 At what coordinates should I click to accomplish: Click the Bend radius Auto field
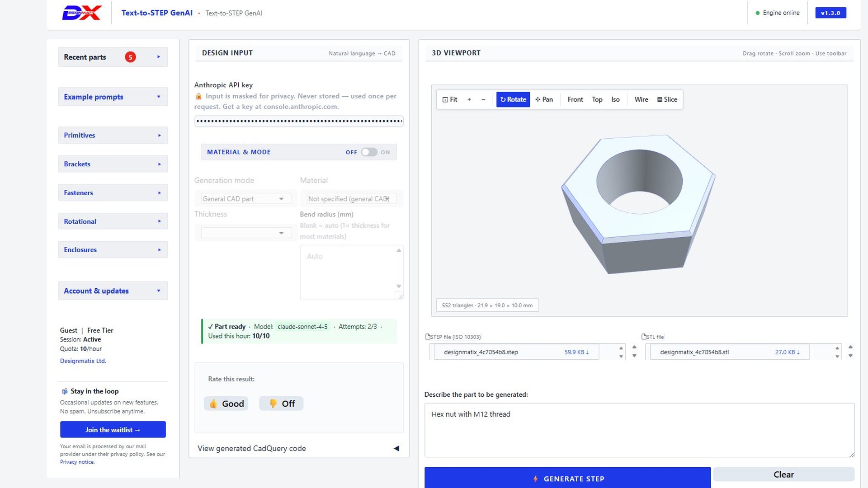tap(352, 272)
